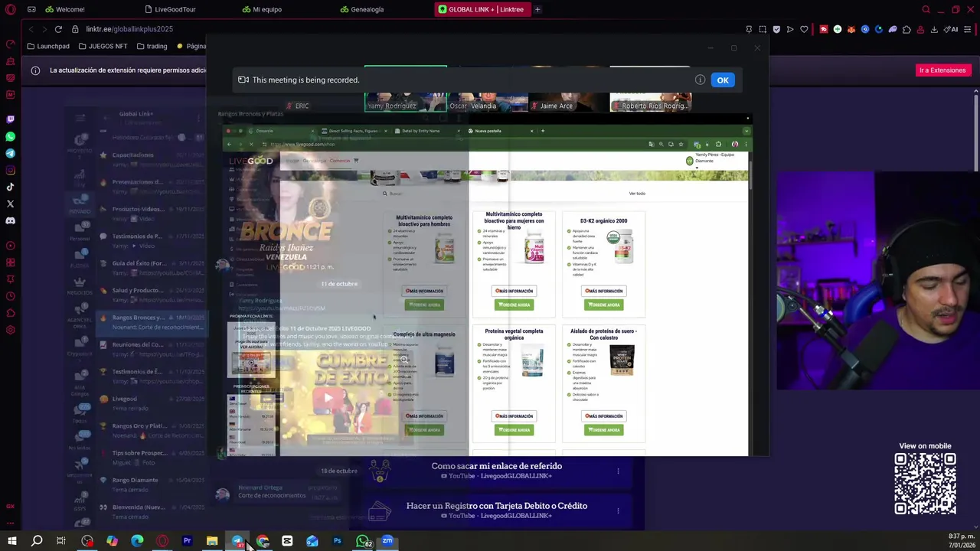Click the pin icon in address bar
This screenshot has width=980, height=551.
click(749, 29)
